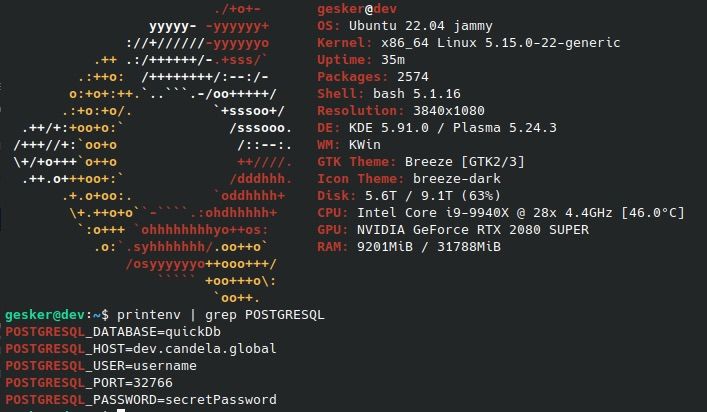Click the POSTGRESQL_PORT=32766 line

tap(89, 383)
